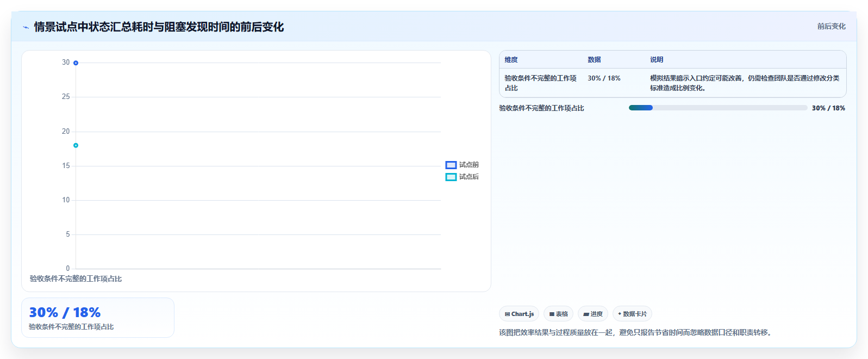Viewport: 868px width, 359px height.
Task: Select the 表格 tag chip
Action: coord(558,314)
